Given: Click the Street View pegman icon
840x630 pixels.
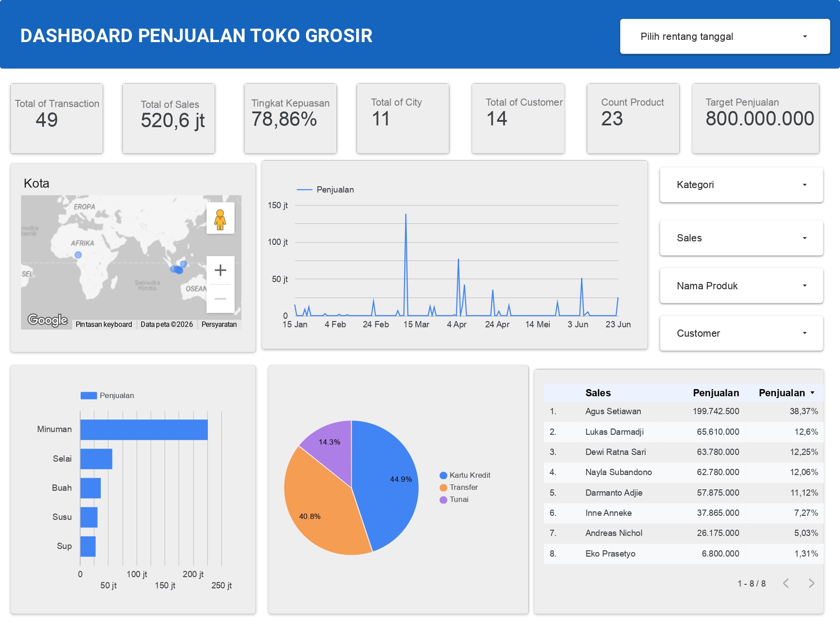Looking at the screenshot, I should (220, 219).
